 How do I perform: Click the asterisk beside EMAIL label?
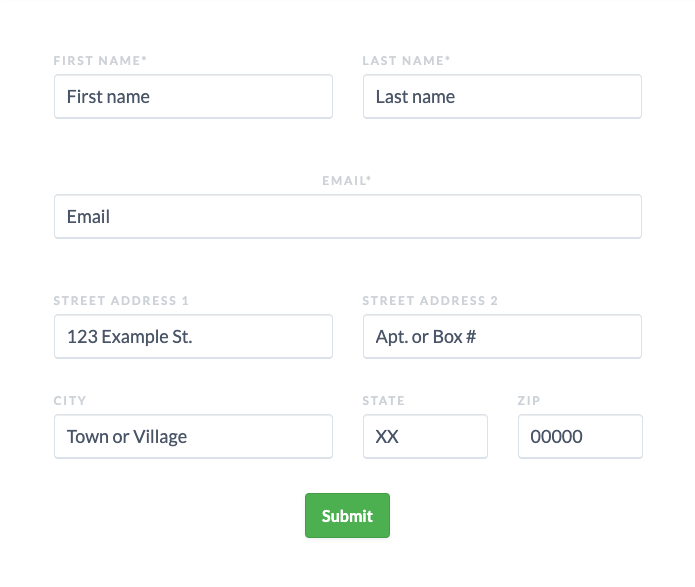(369, 179)
